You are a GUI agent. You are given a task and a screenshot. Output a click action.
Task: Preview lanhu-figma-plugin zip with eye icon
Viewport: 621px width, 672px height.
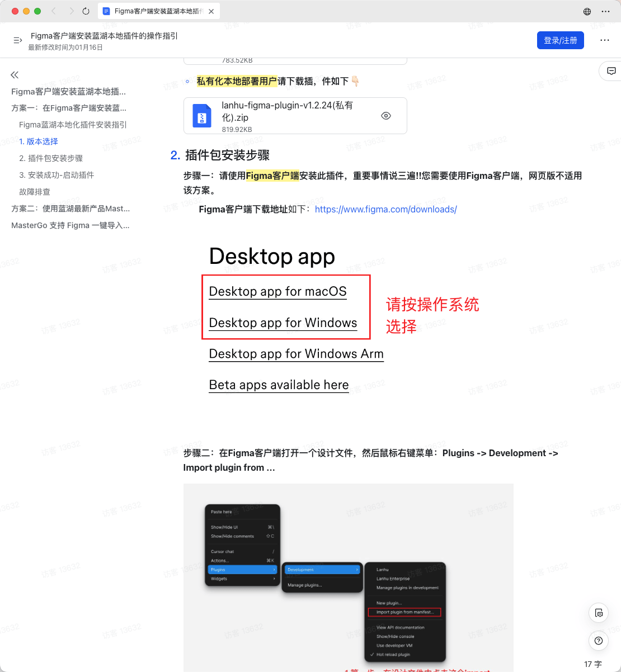[x=386, y=116]
